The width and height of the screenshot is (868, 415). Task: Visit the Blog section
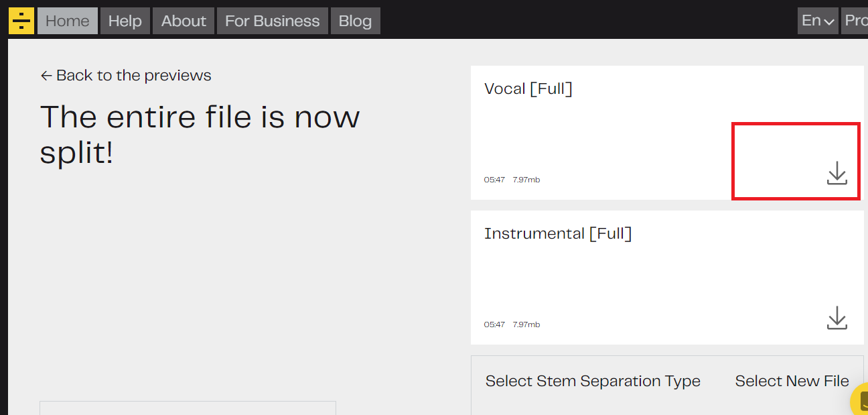(x=355, y=21)
